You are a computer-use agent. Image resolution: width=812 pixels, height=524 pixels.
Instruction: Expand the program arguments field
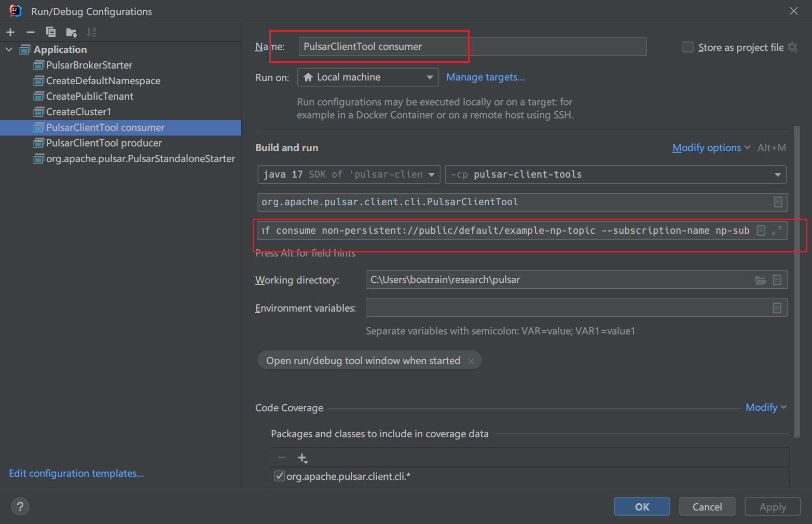click(777, 231)
